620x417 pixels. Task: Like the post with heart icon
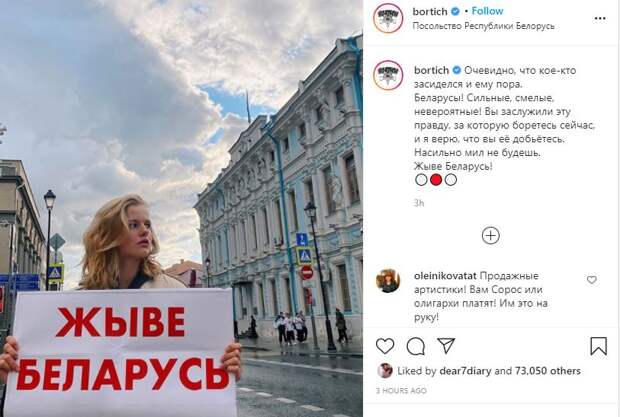pyautogui.click(x=385, y=346)
